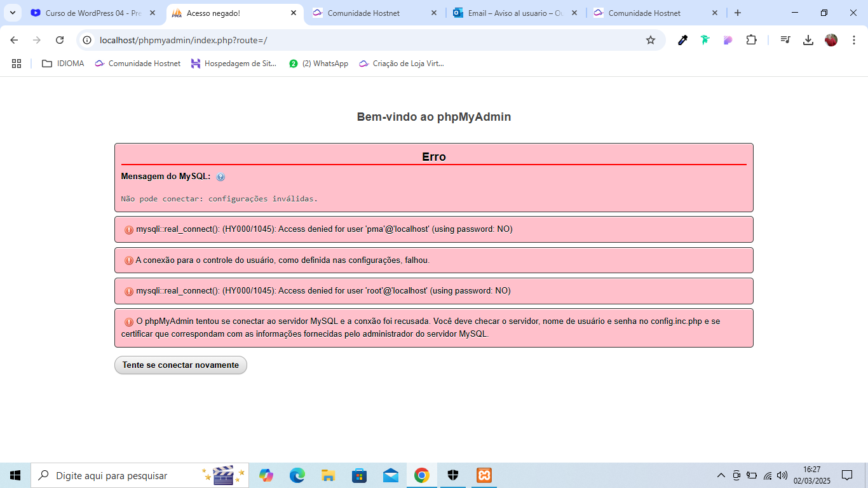Image resolution: width=868 pixels, height=488 pixels.
Task: Open 'Criação de Loja Virt...' bookmark
Action: coord(402,64)
